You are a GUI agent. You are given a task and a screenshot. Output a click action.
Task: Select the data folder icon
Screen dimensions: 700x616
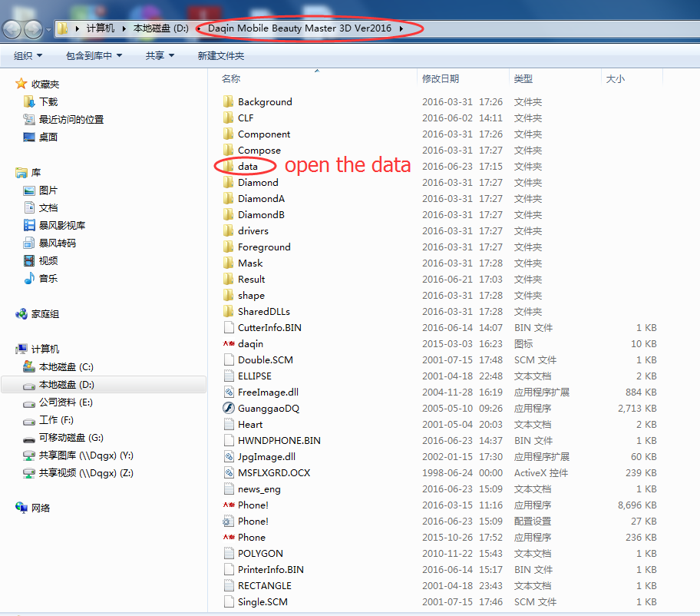[228, 166]
